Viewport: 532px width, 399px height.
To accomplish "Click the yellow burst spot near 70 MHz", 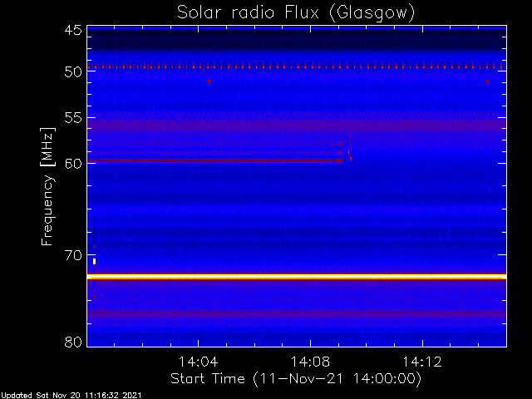I will tap(94, 261).
